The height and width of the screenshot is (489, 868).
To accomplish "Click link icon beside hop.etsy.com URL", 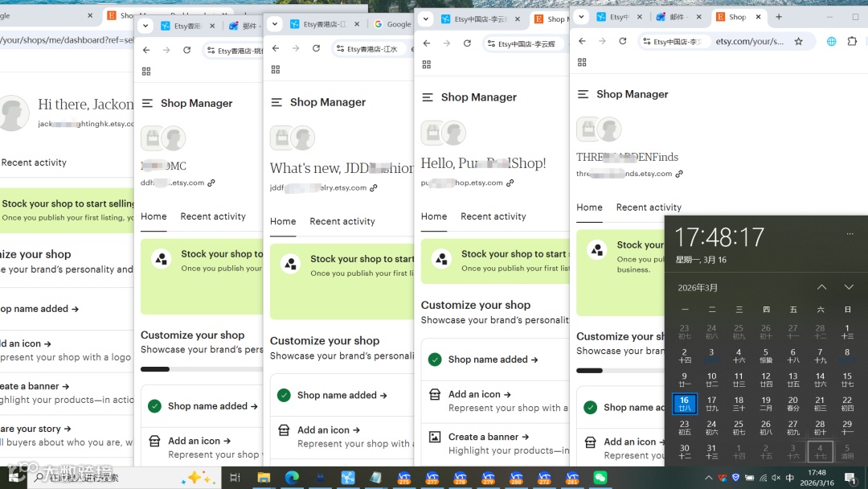I will tap(510, 183).
